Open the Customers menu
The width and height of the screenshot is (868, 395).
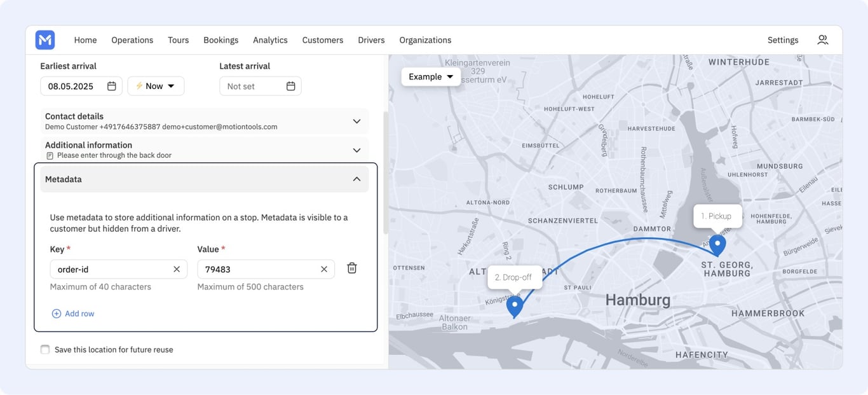pyautogui.click(x=323, y=40)
